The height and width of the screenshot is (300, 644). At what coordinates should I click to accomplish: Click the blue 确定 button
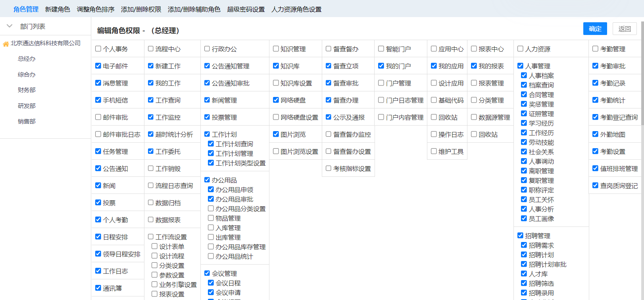[x=595, y=29]
